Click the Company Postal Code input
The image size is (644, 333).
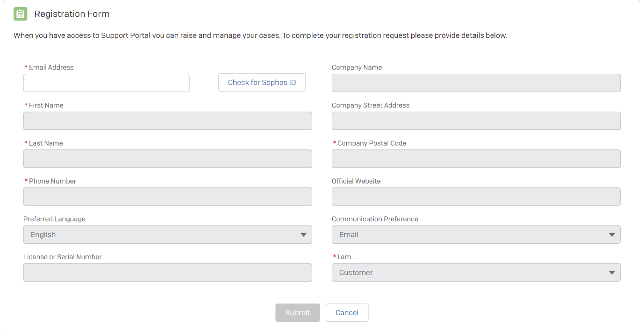[476, 158]
